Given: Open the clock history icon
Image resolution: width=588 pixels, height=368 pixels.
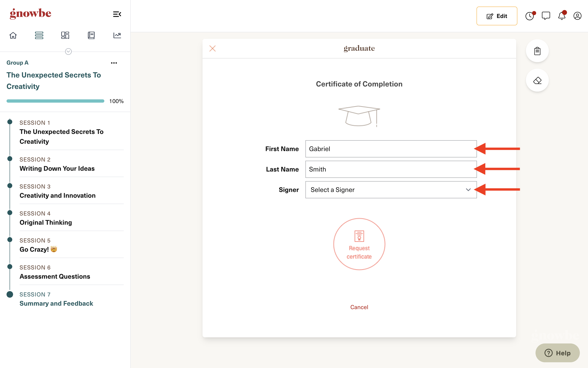Looking at the screenshot, I should click(x=530, y=16).
